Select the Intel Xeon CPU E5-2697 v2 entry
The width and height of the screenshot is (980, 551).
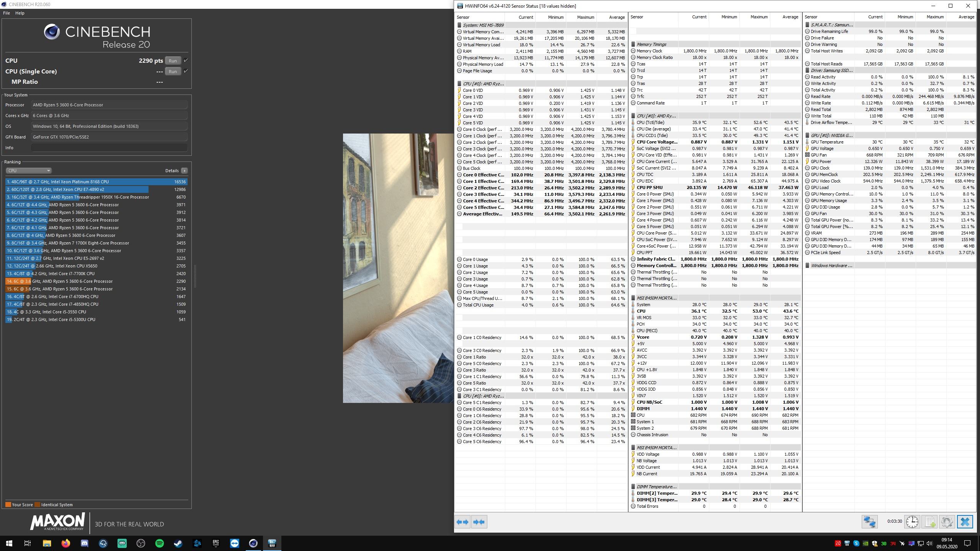[96, 258]
